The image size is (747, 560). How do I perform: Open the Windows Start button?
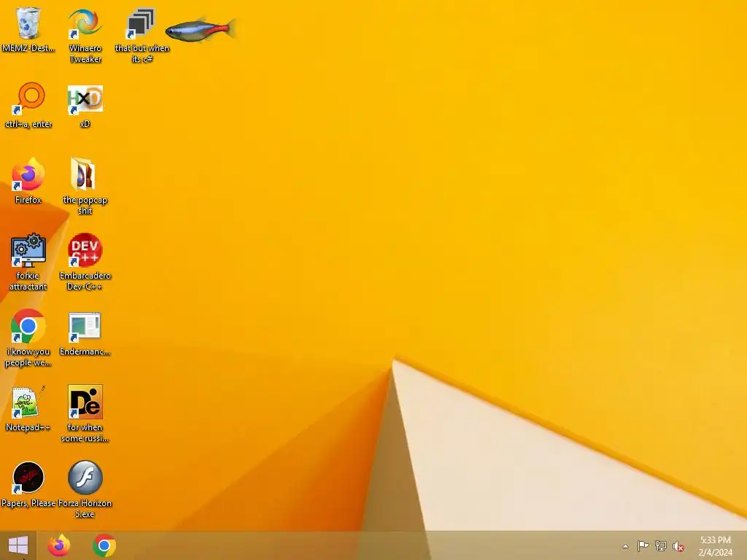(x=18, y=545)
